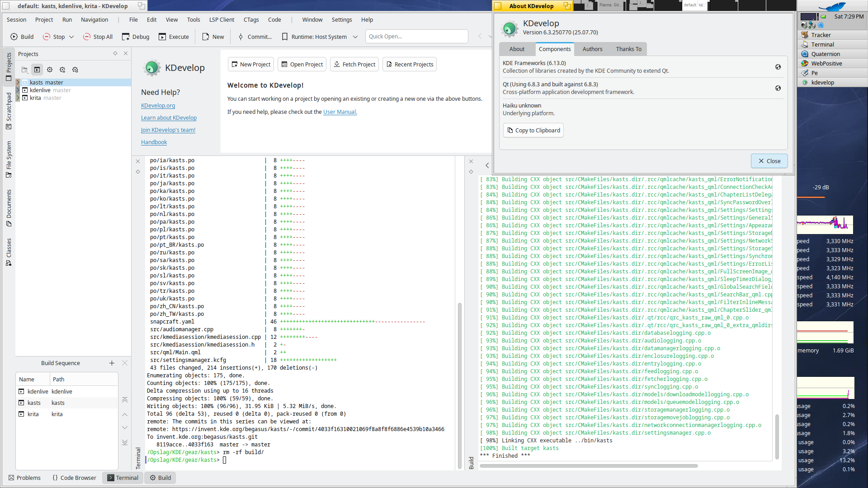Click Stop All in the toolbar
Image resolution: width=868 pixels, height=488 pixels.
[x=98, y=37]
